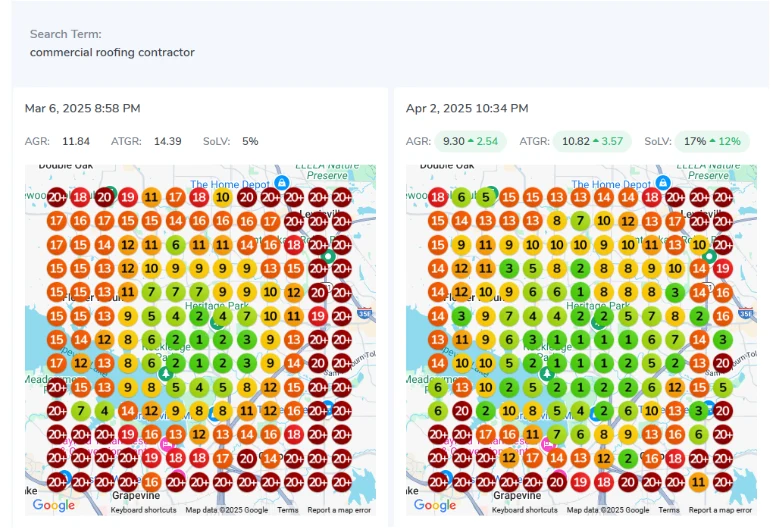Click the SoLV 17% green badge

pyautogui.click(x=711, y=142)
